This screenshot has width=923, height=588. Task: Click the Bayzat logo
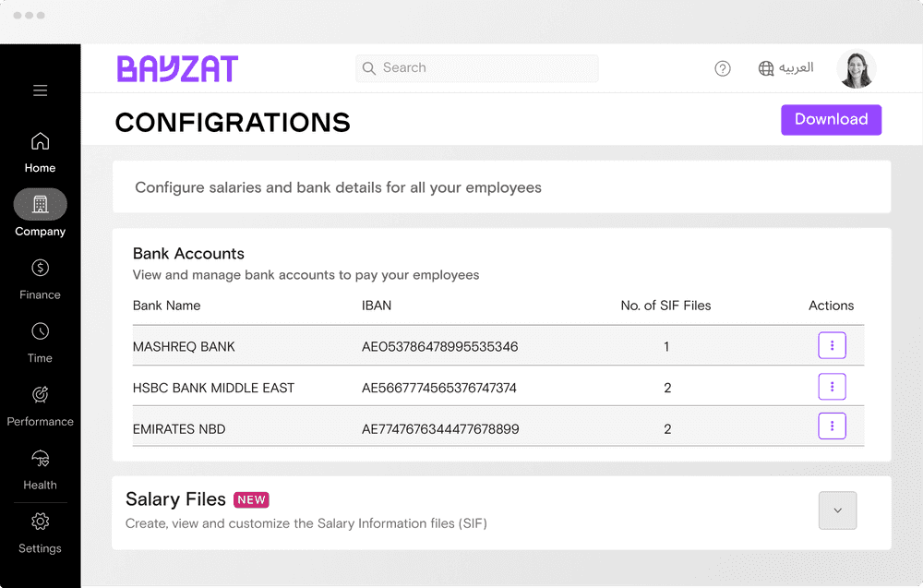click(177, 68)
